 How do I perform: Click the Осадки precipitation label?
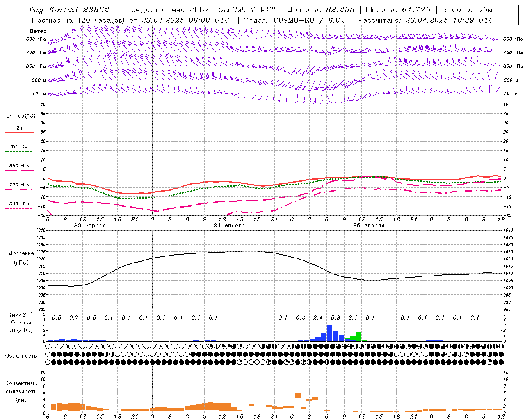pyautogui.click(x=21, y=322)
